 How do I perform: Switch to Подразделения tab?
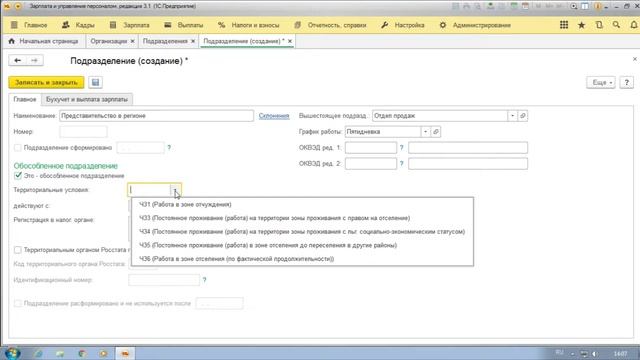point(165,41)
